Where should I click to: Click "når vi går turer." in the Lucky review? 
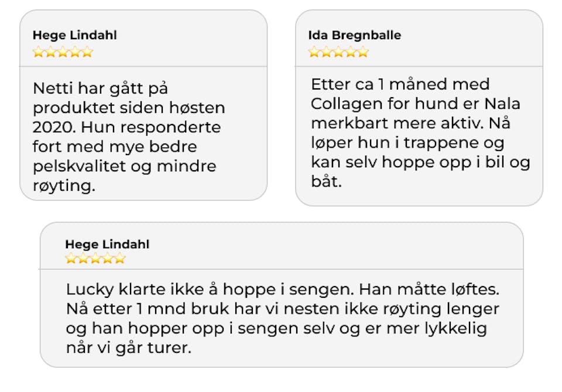click(x=129, y=348)
